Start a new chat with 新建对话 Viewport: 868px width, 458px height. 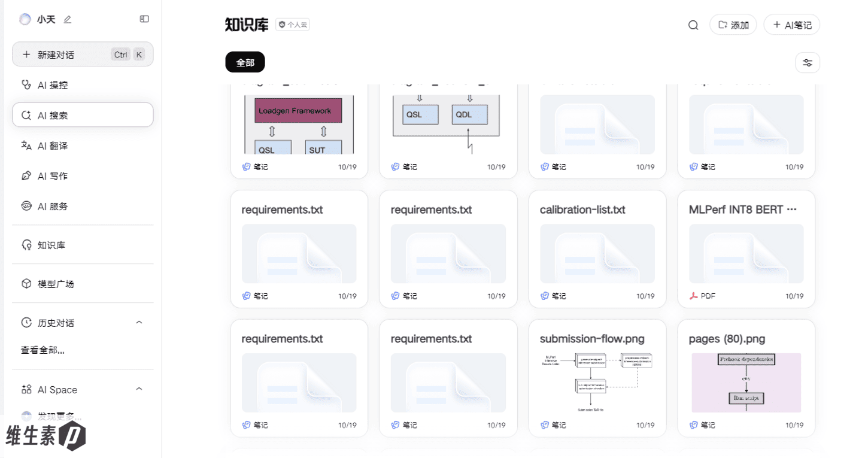tap(83, 54)
